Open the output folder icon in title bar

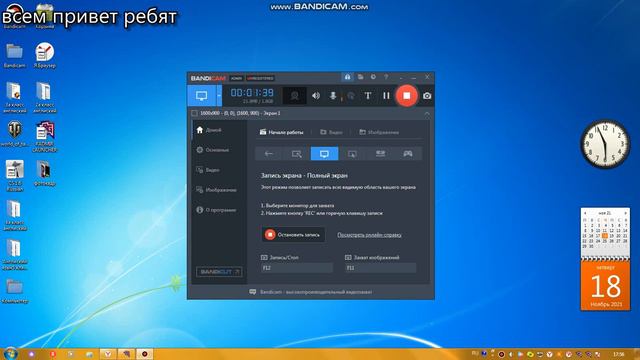click(360, 77)
